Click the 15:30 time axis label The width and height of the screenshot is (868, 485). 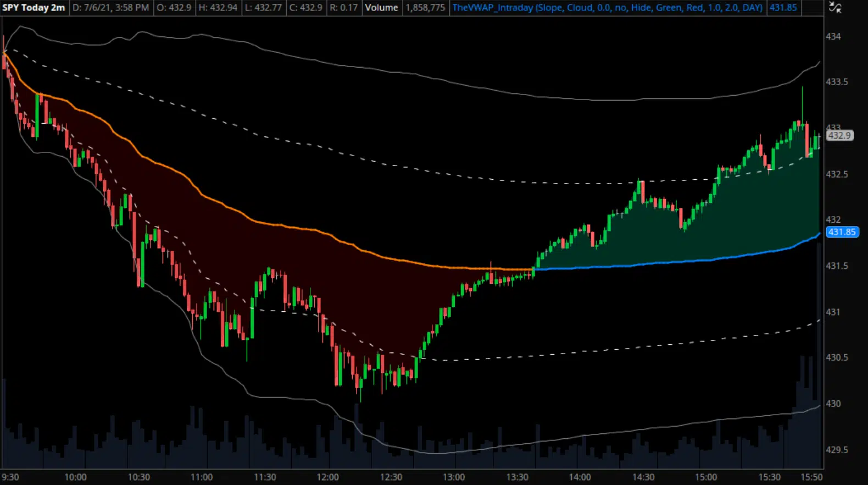[769, 477]
